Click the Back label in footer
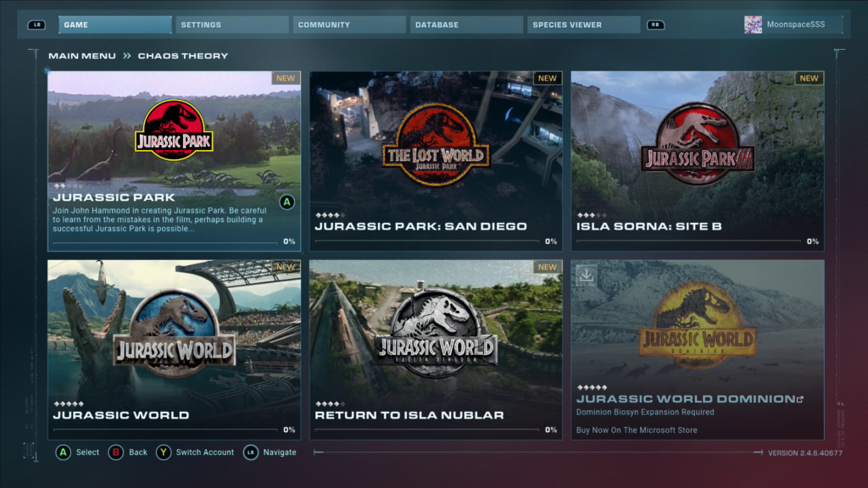868x488 pixels. [x=138, y=452]
